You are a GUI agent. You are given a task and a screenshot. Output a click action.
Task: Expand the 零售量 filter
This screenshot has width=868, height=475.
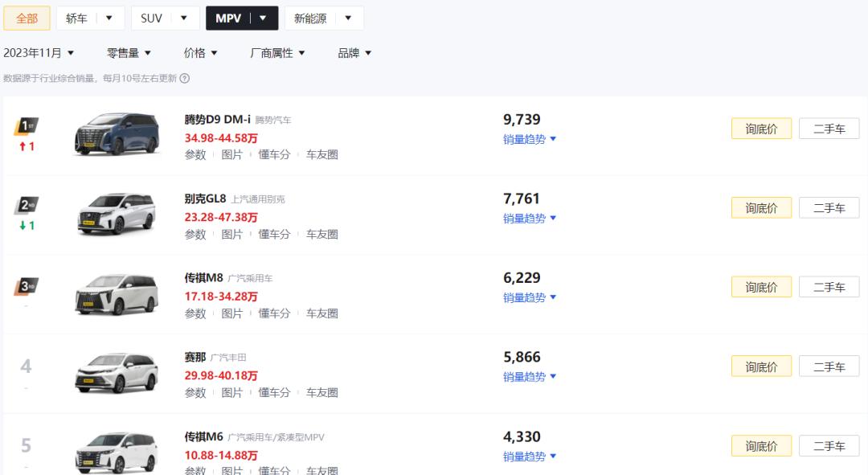tap(129, 53)
